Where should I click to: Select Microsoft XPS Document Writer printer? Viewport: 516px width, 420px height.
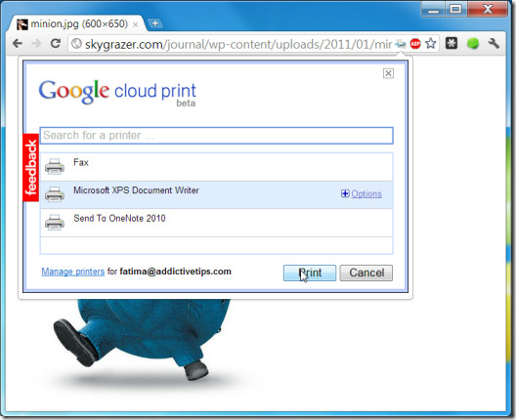[x=216, y=194]
